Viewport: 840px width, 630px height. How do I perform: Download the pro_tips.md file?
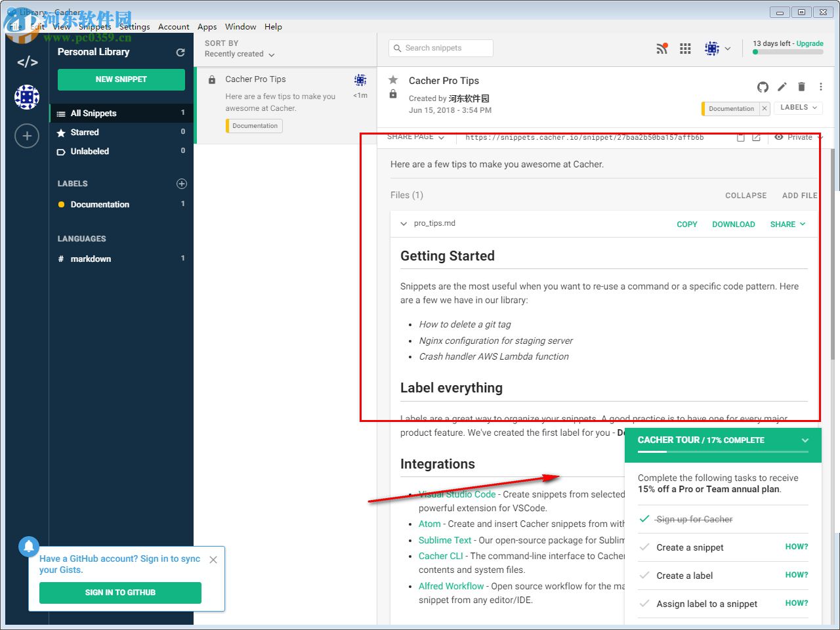(x=734, y=224)
